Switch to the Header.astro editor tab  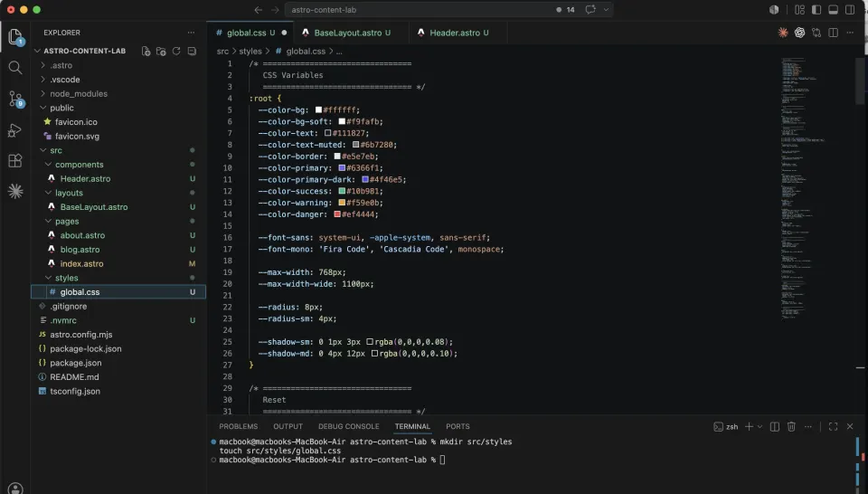(x=459, y=33)
